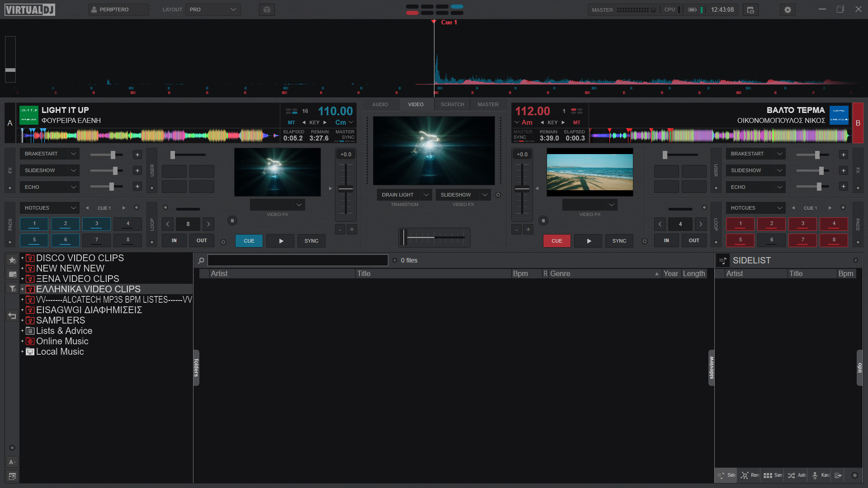Click the virtual folder icon in browser sidebar
868x488 pixels.
point(12,274)
